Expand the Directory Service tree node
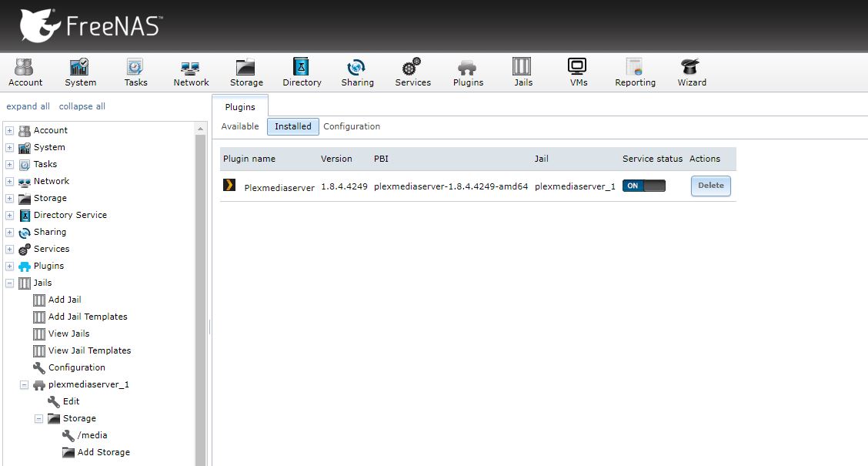The height and width of the screenshot is (466, 868). (9, 216)
